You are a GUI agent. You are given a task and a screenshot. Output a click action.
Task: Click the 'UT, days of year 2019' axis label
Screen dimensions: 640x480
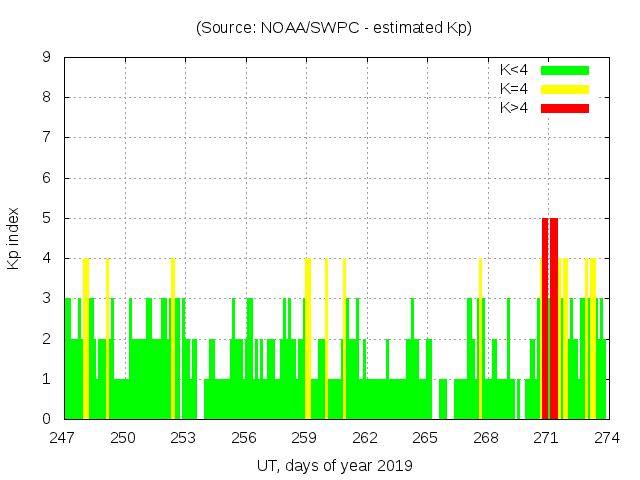334,465
